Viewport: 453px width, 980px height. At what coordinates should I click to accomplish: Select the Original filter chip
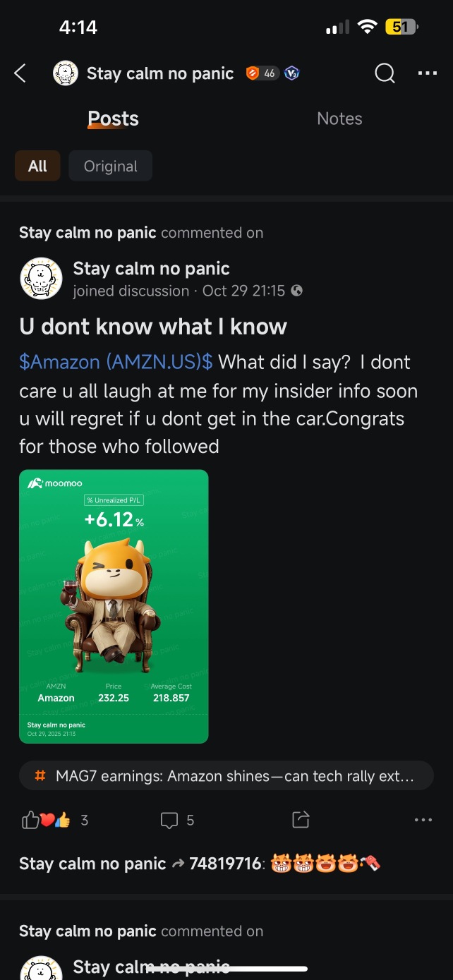click(x=110, y=167)
